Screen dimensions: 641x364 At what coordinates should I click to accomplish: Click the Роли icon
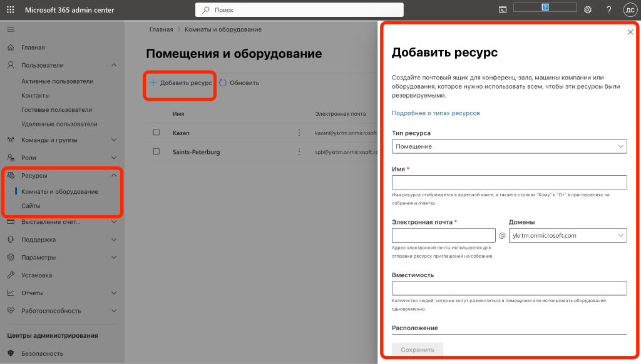click(11, 158)
